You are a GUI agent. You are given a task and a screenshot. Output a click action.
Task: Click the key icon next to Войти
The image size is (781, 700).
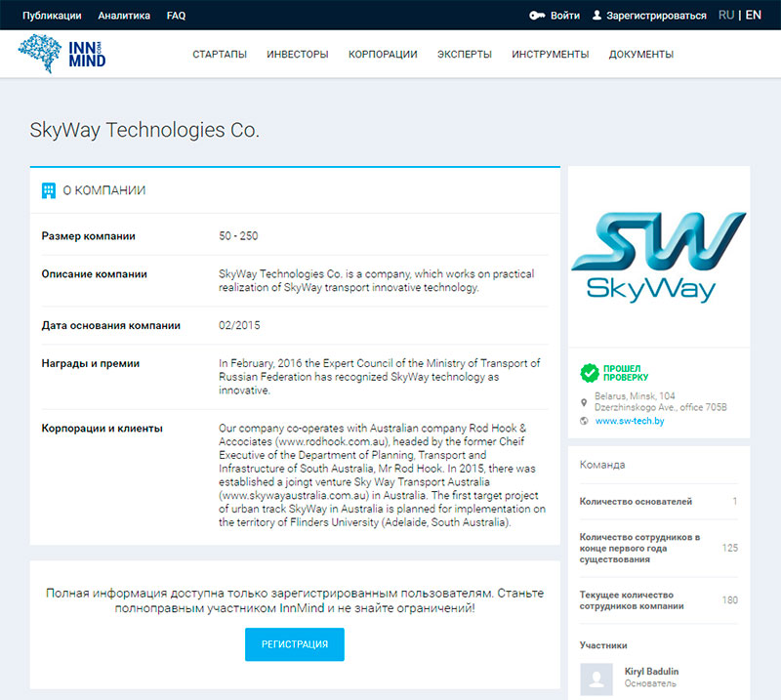tap(539, 16)
